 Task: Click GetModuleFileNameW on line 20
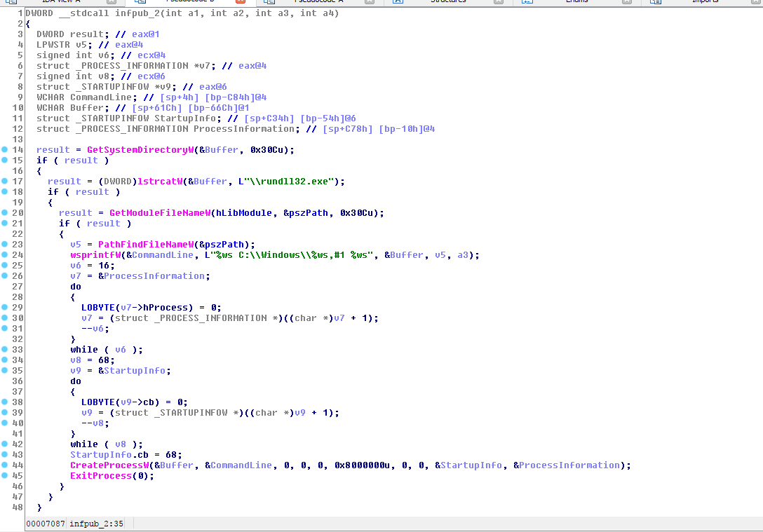pos(159,213)
